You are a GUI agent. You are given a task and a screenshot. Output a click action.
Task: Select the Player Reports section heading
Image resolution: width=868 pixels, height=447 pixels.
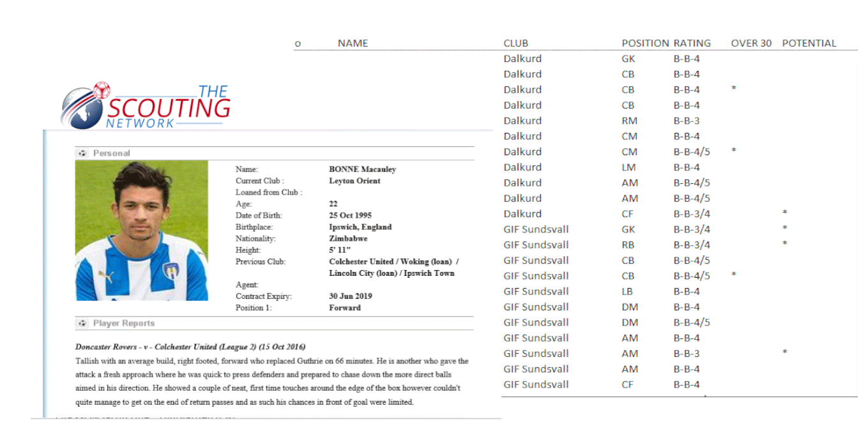point(124,324)
